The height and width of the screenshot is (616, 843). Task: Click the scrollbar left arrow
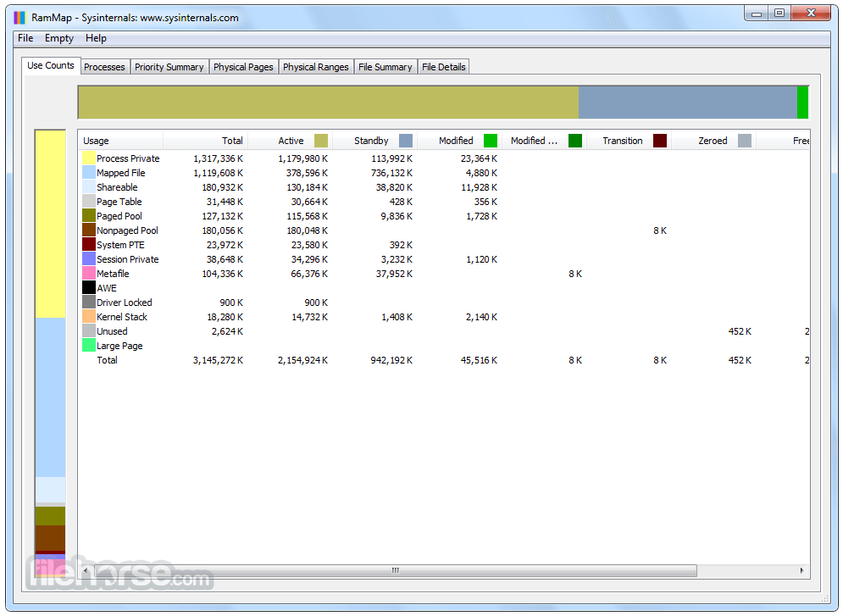click(86, 570)
